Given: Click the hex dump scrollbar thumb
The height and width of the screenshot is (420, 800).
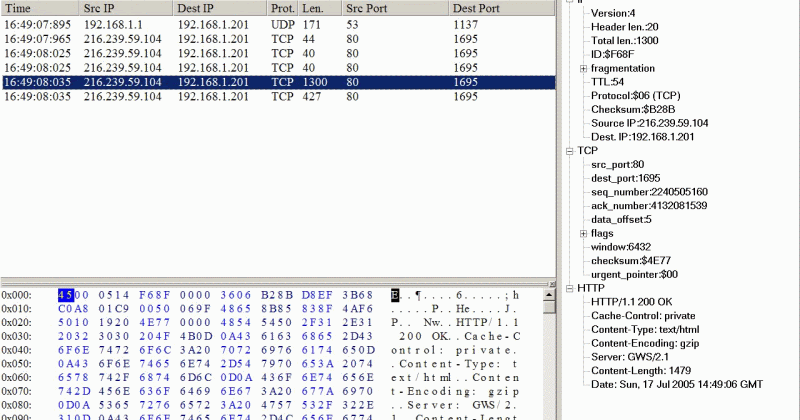Looking at the screenshot, I should click(549, 307).
